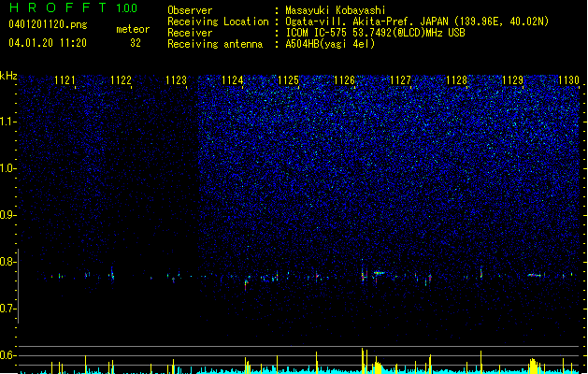Click the 1127 time axis marker
588x374 pixels.
400,80
